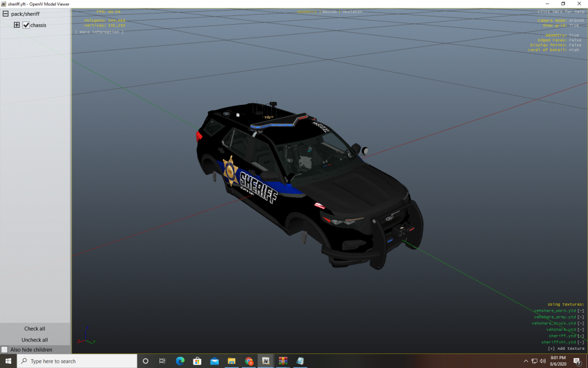
Task: Remove vehshare_army.ytd with its [-] button
Action: click(580, 317)
